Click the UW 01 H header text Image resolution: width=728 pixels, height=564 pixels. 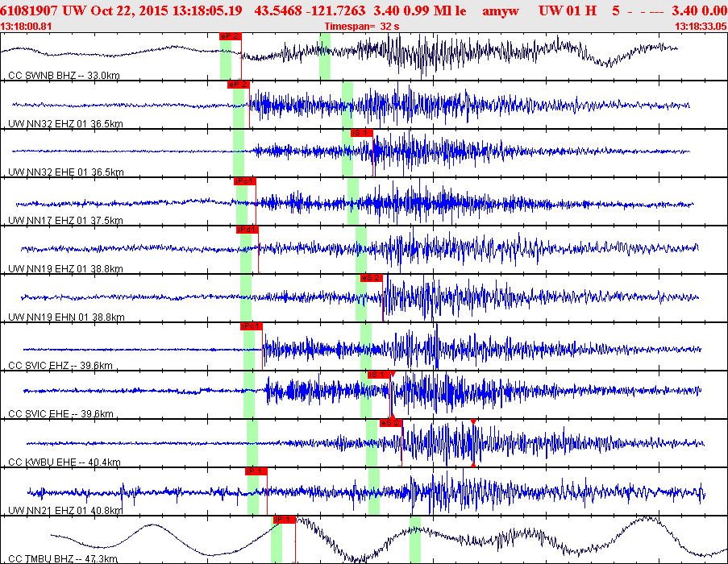pos(568,10)
